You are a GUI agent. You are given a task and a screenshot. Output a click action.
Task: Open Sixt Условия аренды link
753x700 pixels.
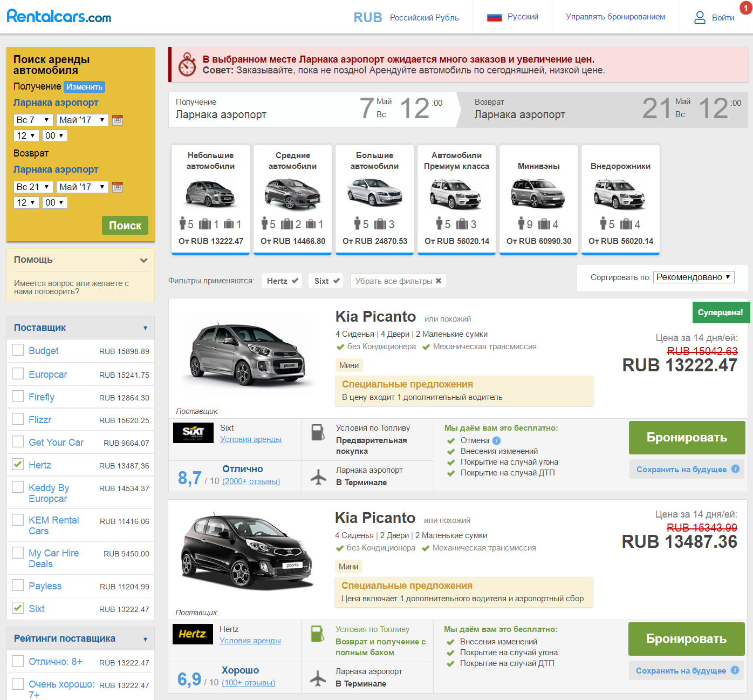point(251,439)
